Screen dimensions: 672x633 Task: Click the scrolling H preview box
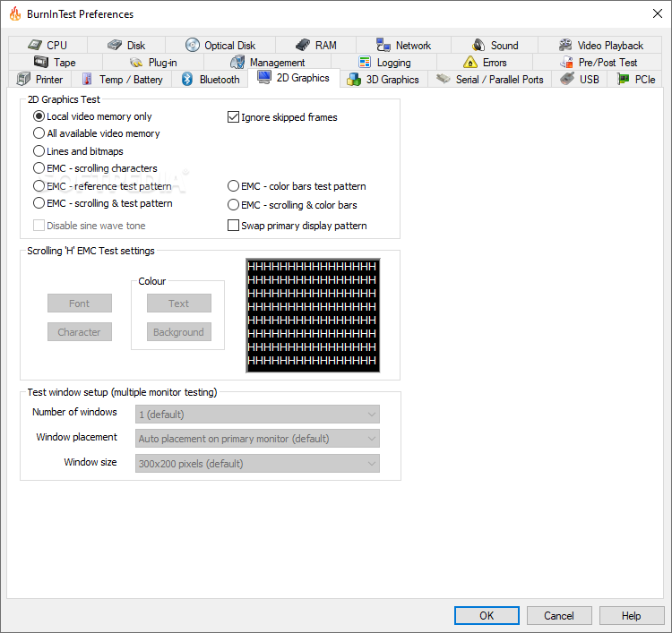coord(313,316)
